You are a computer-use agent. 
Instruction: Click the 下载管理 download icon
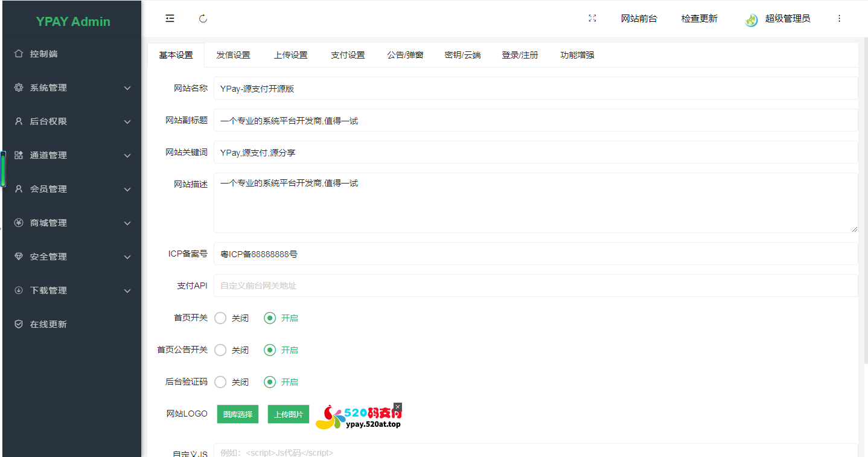[19, 290]
